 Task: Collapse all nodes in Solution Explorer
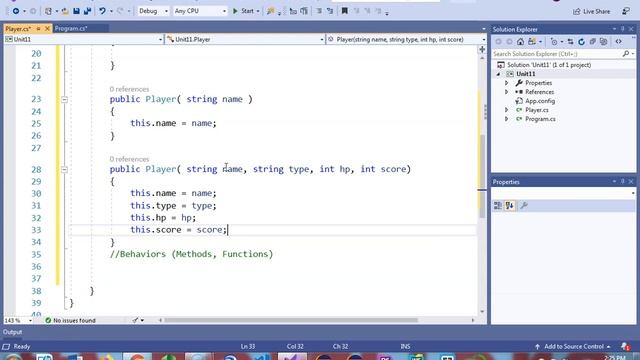click(x=592, y=42)
